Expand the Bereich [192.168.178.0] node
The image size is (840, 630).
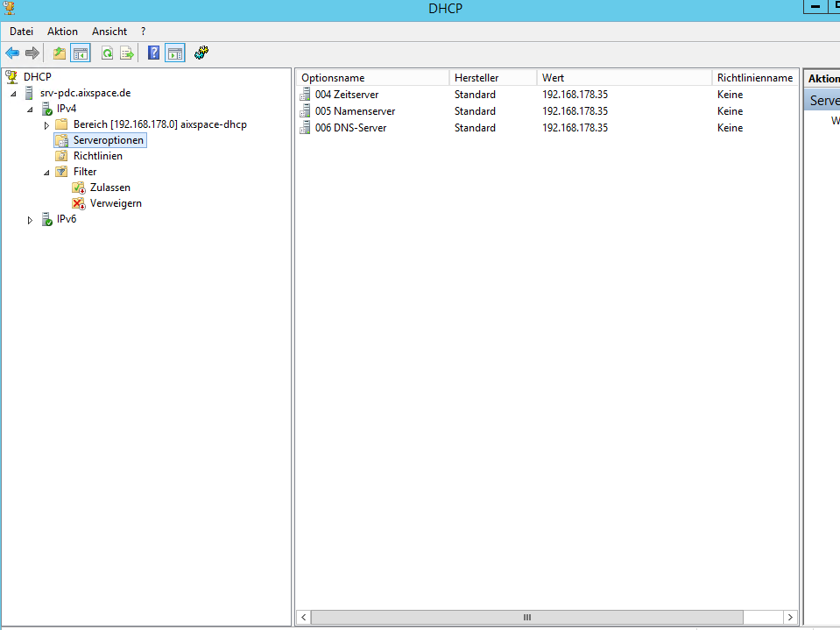click(46, 125)
